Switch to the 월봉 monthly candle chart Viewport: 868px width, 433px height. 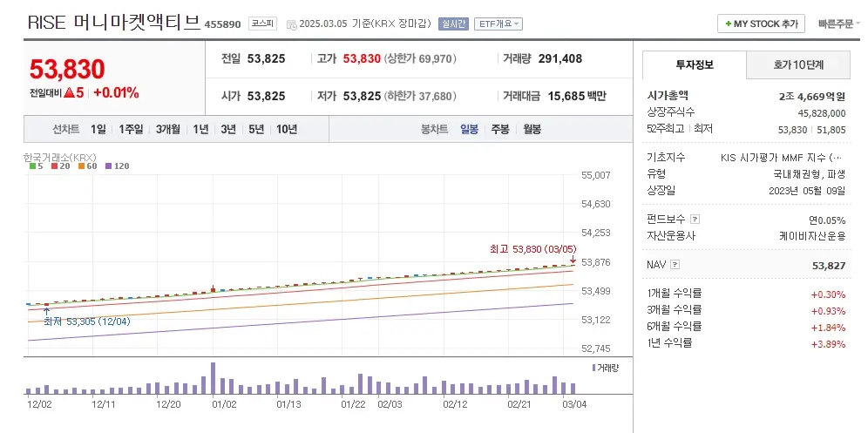tap(532, 129)
